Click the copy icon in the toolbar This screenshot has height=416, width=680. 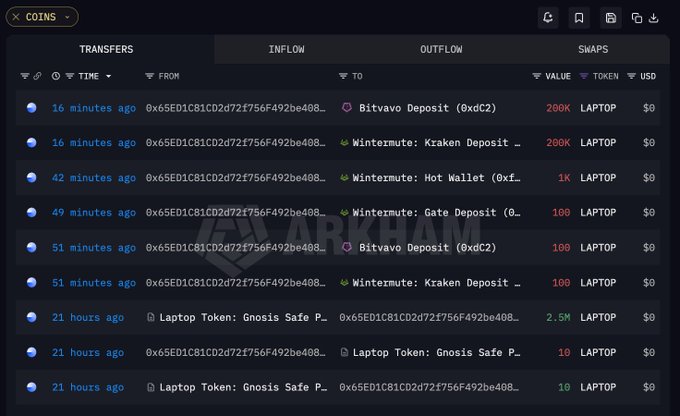(x=637, y=18)
